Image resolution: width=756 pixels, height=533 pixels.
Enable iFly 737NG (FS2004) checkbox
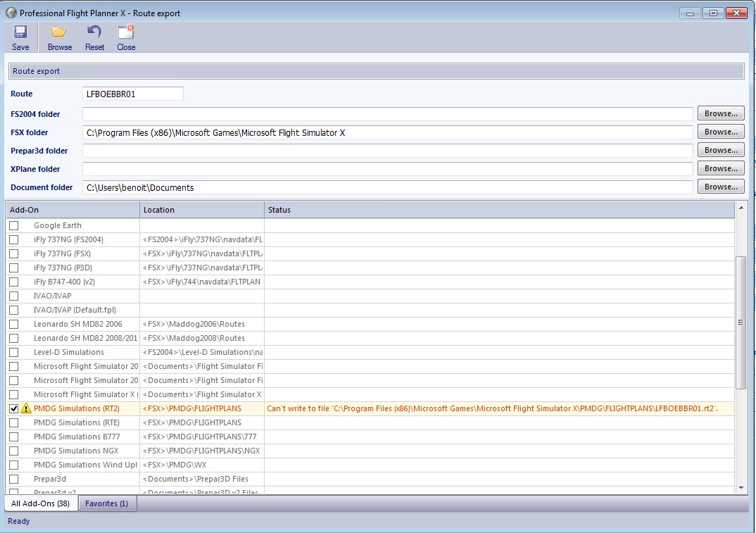point(14,239)
